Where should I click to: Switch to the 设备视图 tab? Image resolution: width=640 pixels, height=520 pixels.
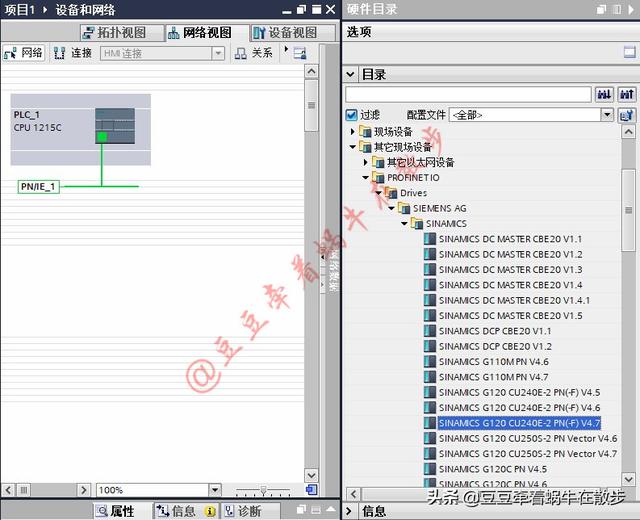[x=292, y=33]
